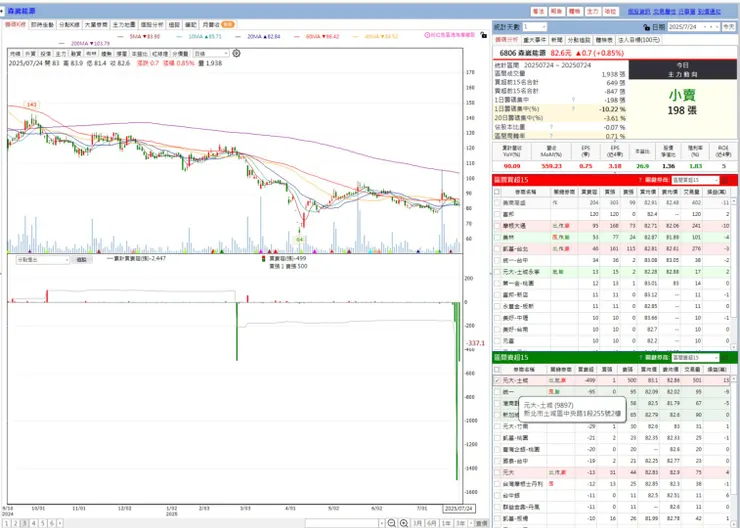Switch to the 新聞 tab
740x528 pixels.
(556, 40)
